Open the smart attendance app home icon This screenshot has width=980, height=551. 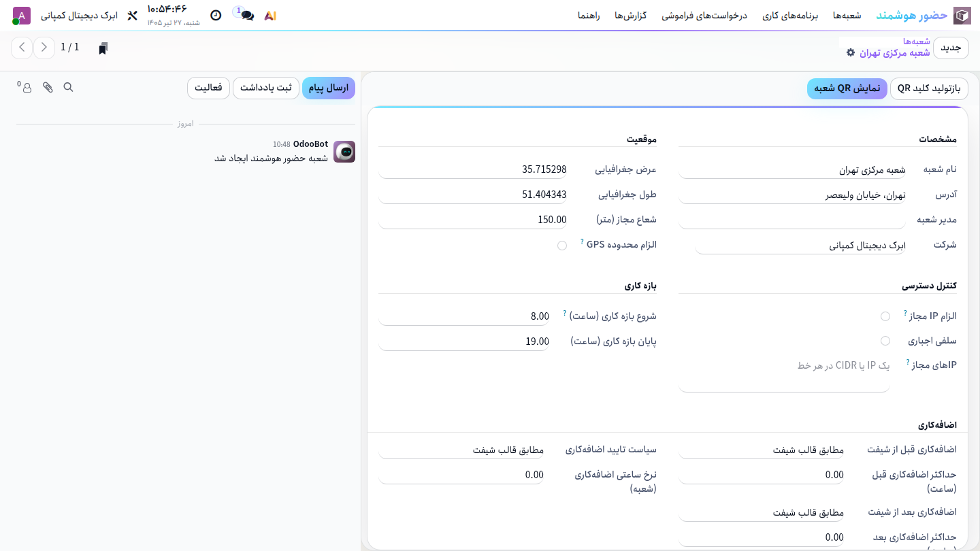pyautogui.click(x=962, y=16)
